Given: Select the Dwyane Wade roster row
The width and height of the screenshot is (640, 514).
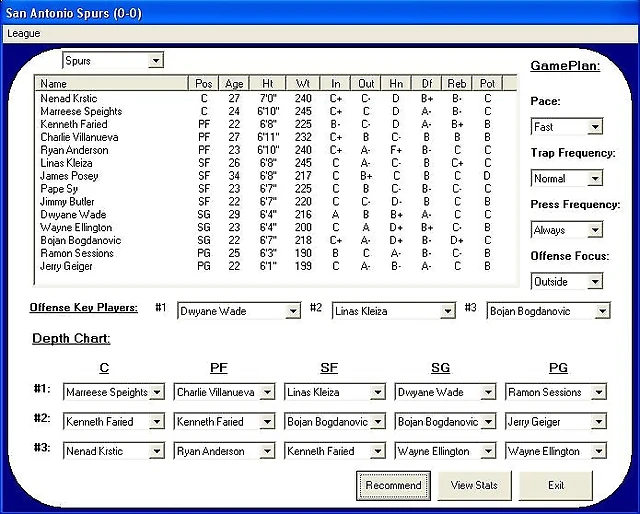Looking at the screenshot, I should point(276,215).
